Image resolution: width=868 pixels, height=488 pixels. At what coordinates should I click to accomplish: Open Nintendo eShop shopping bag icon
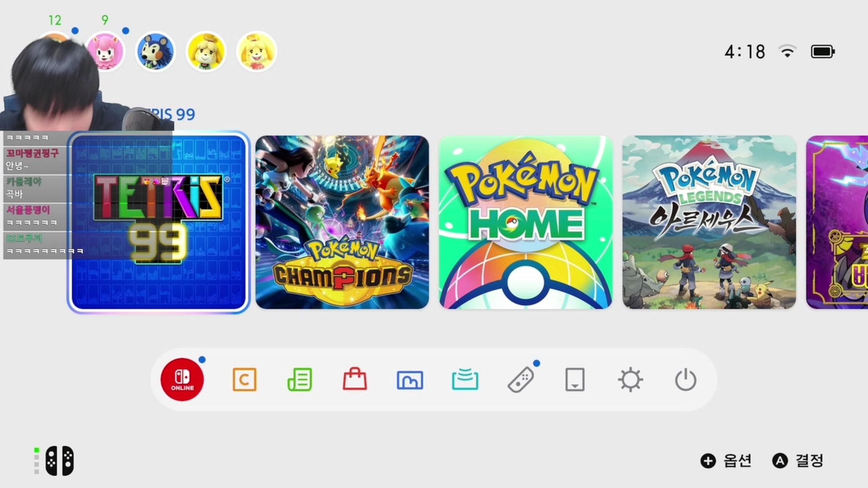[x=355, y=379]
